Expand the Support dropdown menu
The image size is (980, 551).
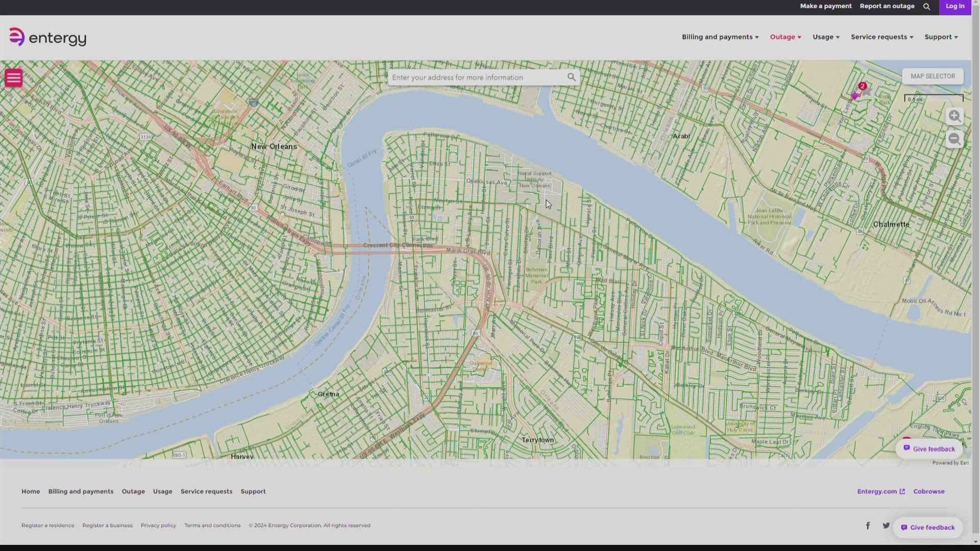[x=941, y=37]
